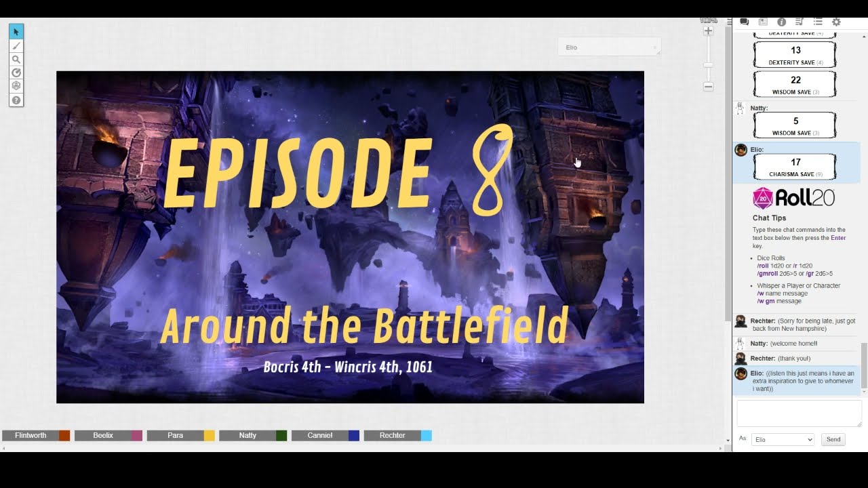Viewport: 868px width, 488px height.
Task: Select Natty player nameplate
Action: [x=248, y=435]
